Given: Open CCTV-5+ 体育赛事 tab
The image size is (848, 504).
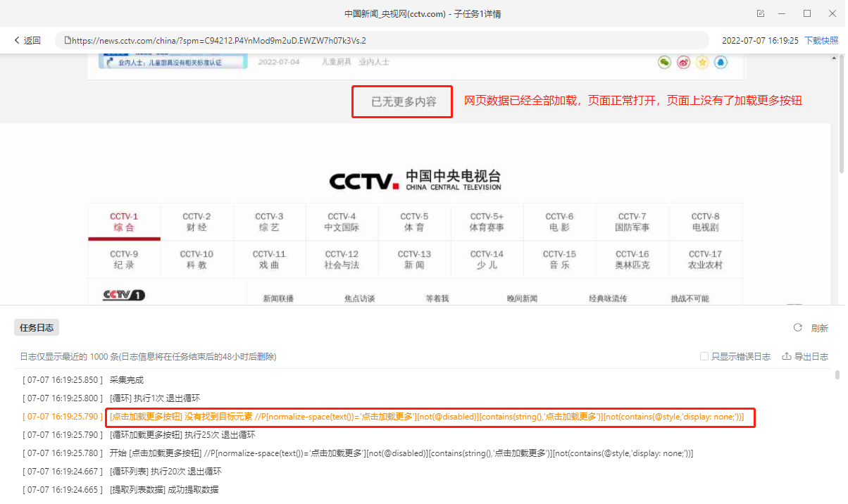Looking at the screenshot, I should [487, 222].
